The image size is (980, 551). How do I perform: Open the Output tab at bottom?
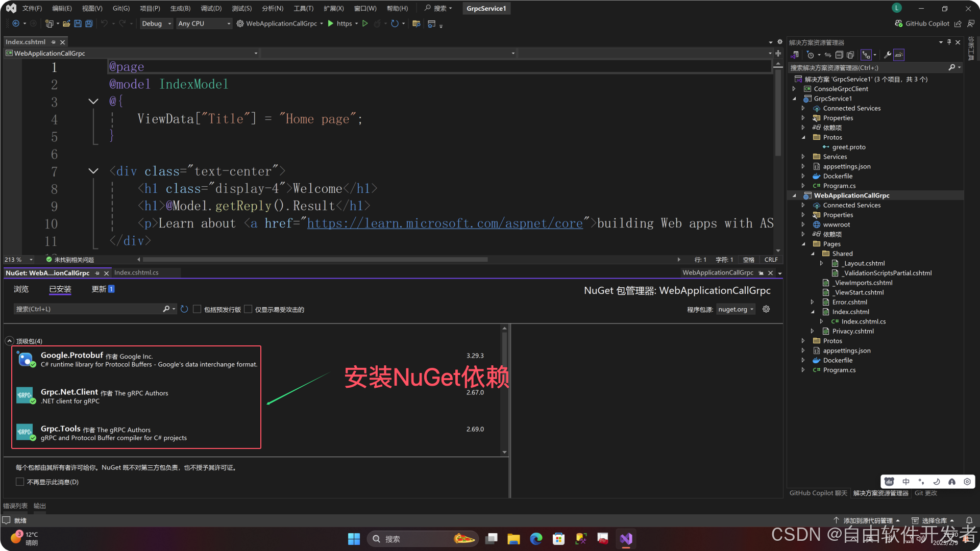point(40,506)
